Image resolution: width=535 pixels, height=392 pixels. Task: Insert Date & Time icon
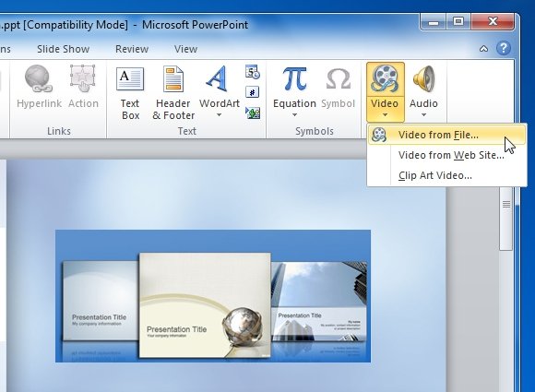(253, 72)
